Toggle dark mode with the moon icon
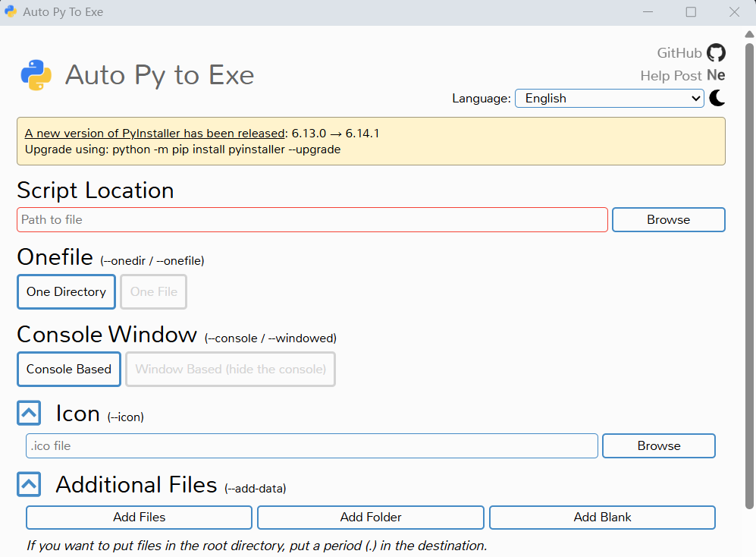Image resolution: width=756 pixels, height=557 pixels. 717,98
